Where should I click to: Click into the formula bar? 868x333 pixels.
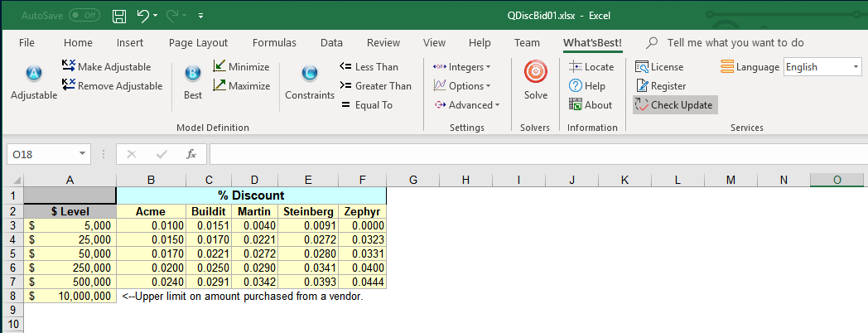point(538,155)
